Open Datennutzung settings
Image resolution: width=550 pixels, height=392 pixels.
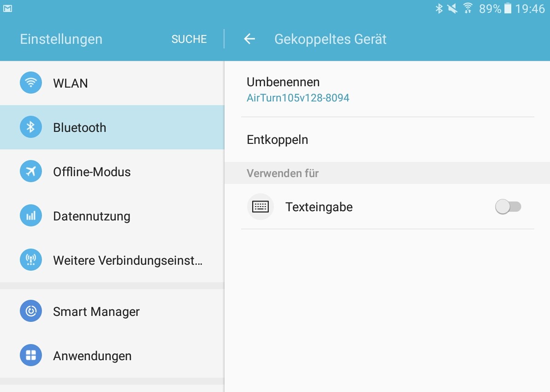112,216
